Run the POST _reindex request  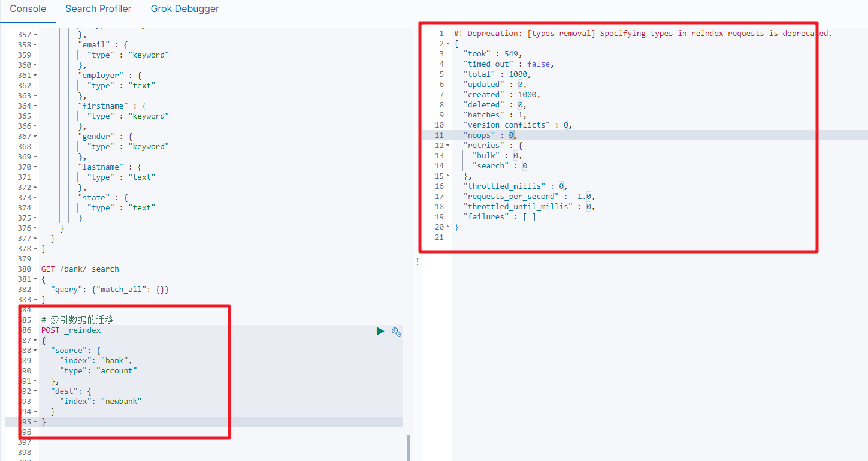pos(380,331)
